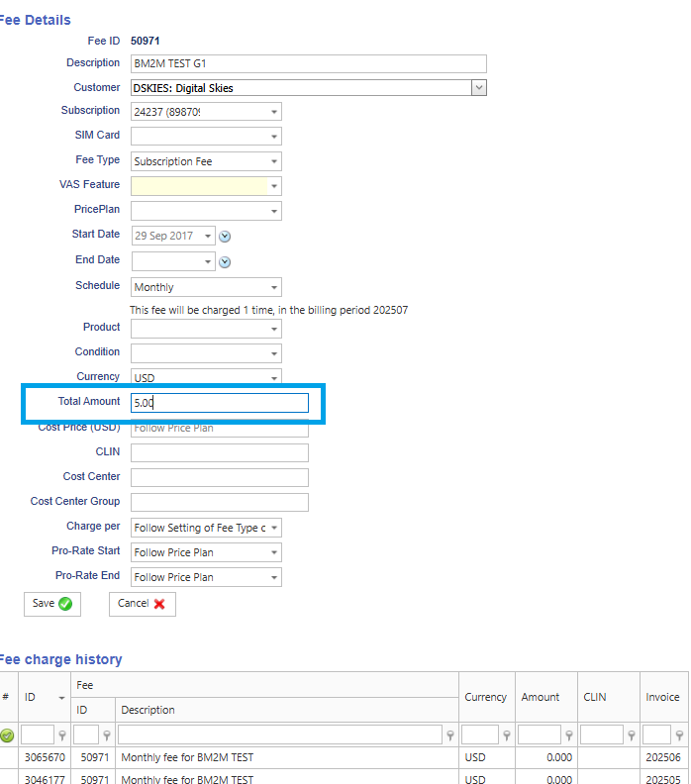The width and height of the screenshot is (691, 784).
Task: Open the Schedule dropdown set to Monthly
Action: (273, 288)
